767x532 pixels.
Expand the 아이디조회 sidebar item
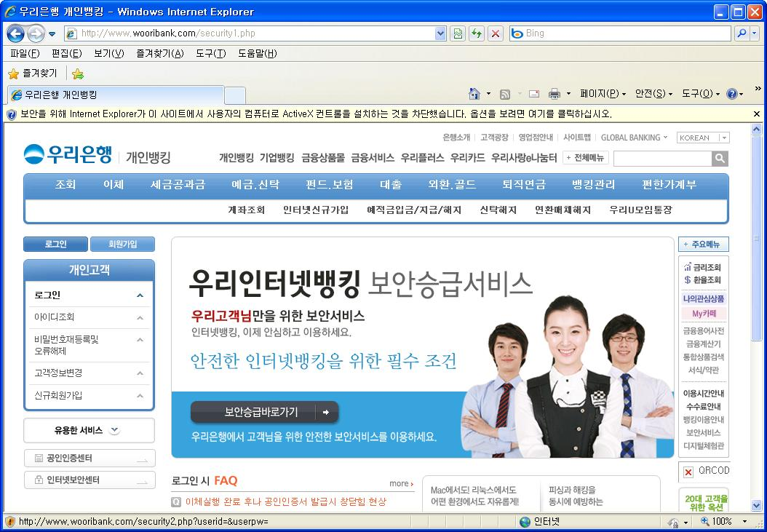140,317
